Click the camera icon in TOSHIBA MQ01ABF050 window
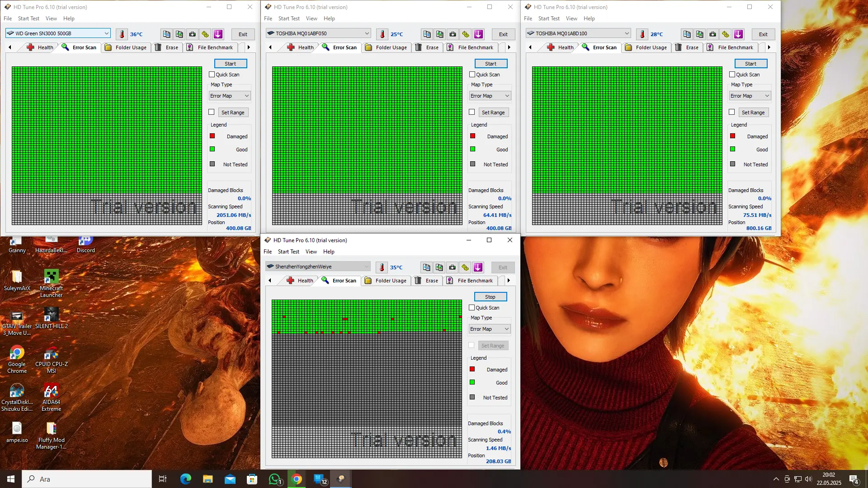Screen dimensions: 868x488 (x=453, y=34)
